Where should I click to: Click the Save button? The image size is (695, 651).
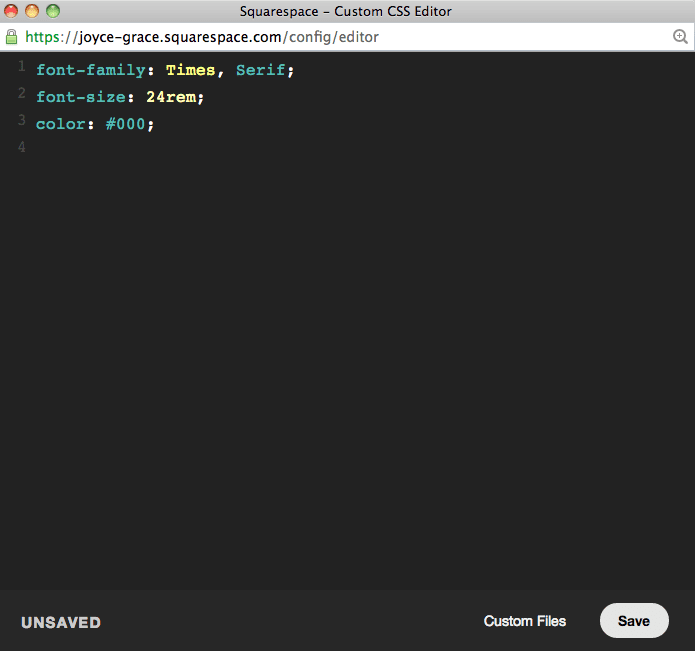[x=634, y=620]
